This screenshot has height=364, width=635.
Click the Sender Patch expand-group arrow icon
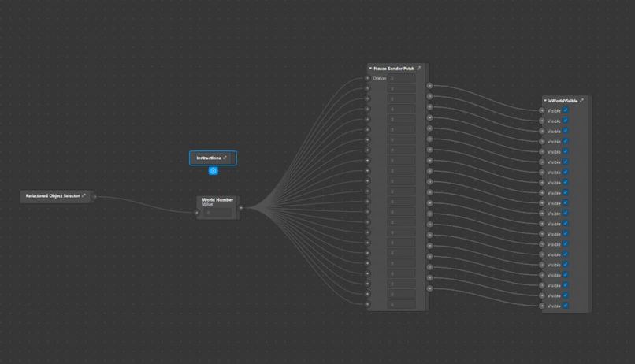point(419,69)
